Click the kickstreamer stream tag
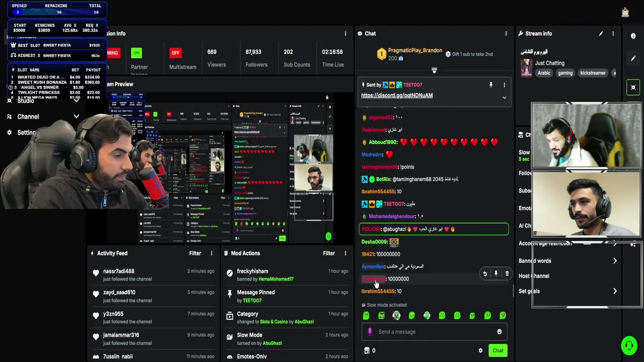This screenshot has width=644, height=362. (x=593, y=73)
